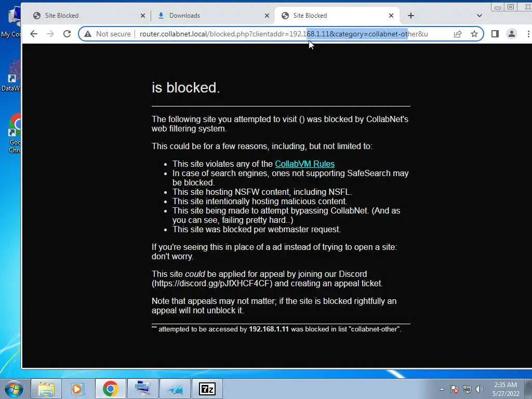
Task: Minimize the Chrome window
Action: (x=498, y=7)
